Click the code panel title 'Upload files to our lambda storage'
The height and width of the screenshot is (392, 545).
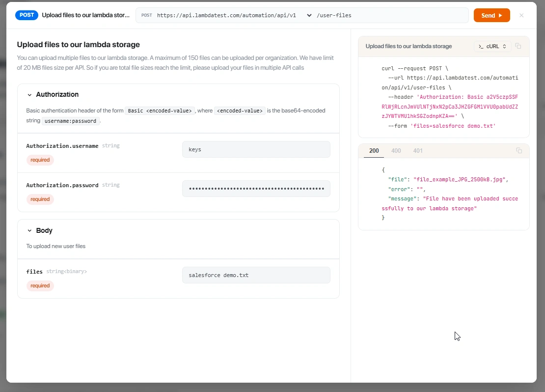[409, 46]
